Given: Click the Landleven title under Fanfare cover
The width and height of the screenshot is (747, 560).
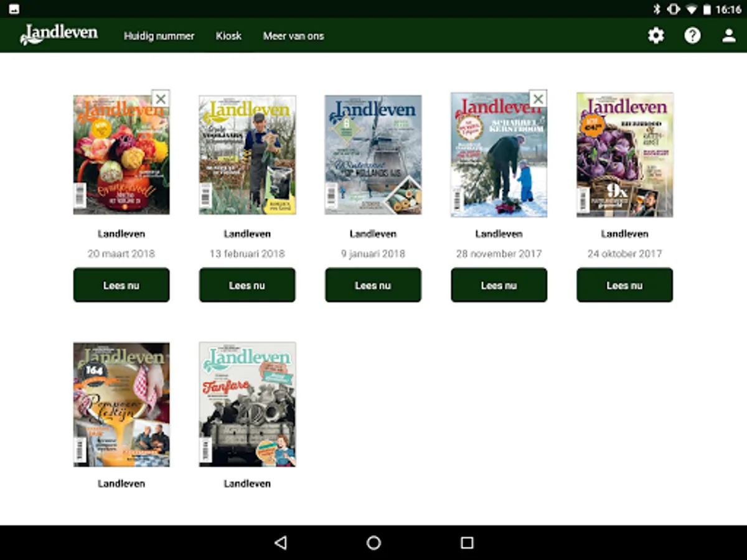Looking at the screenshot, I should (247, 483).
